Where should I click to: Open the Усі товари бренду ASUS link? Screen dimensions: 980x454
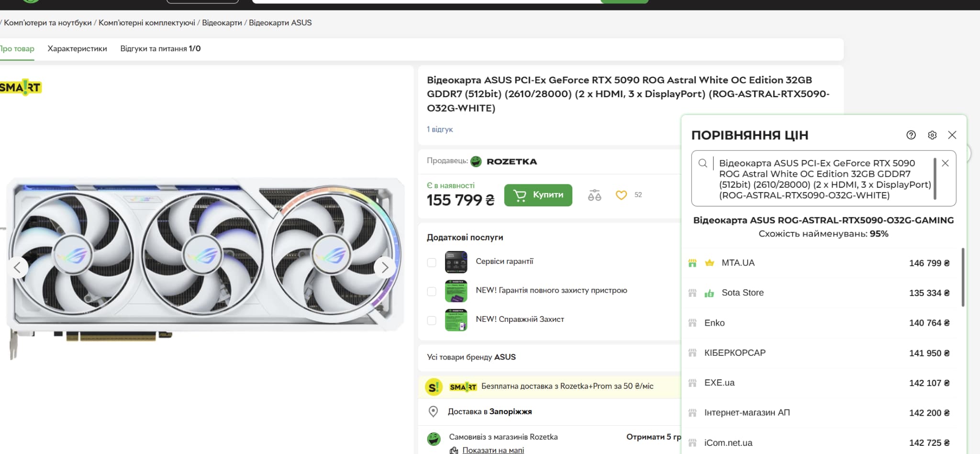tap(471, 357)
